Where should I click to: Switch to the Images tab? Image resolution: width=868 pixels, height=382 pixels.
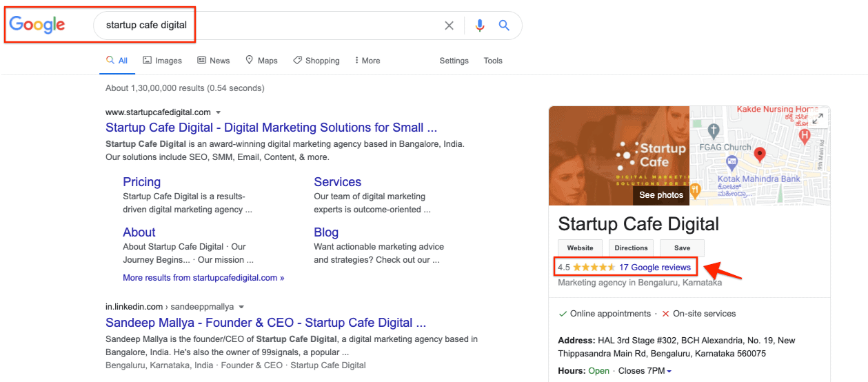(x=163, y=61)
